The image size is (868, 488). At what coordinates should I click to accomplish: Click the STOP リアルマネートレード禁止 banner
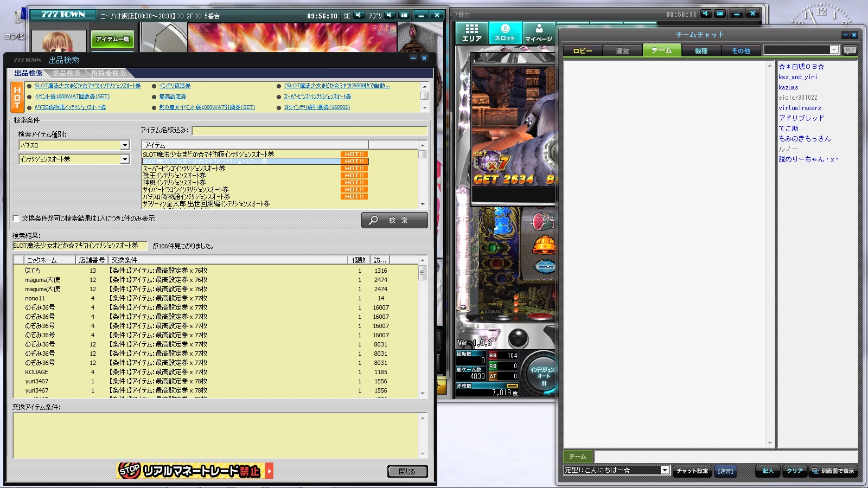195,471
